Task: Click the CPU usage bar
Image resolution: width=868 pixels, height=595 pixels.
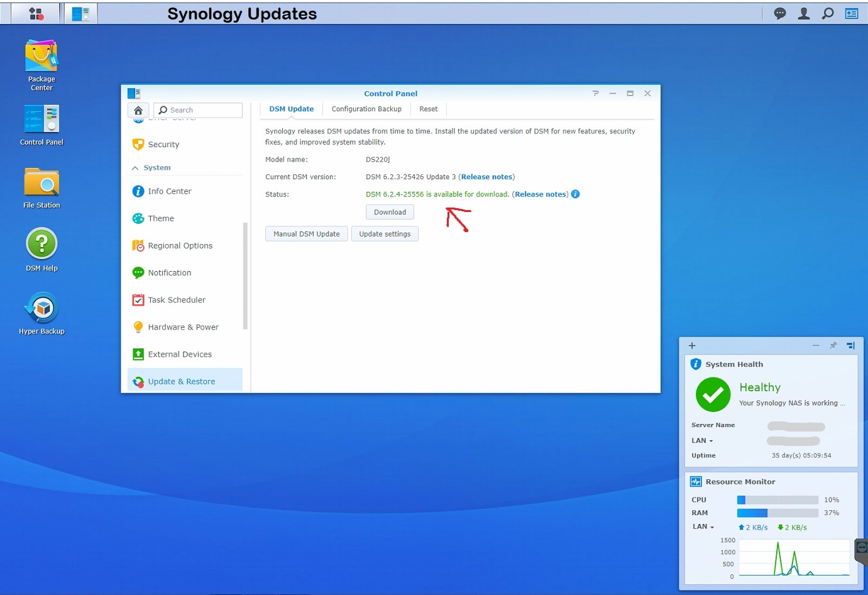Action: [x=777, y=500]
